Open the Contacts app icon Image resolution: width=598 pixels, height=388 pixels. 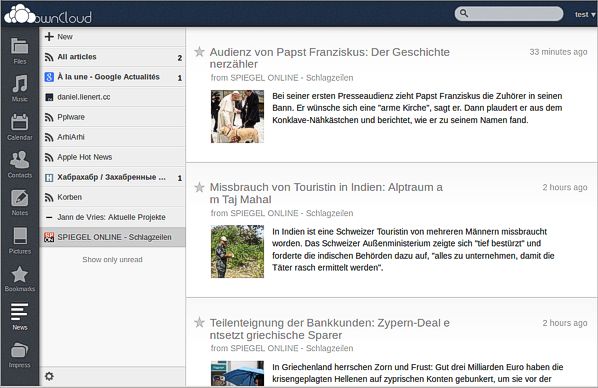[x=19, y=160]
